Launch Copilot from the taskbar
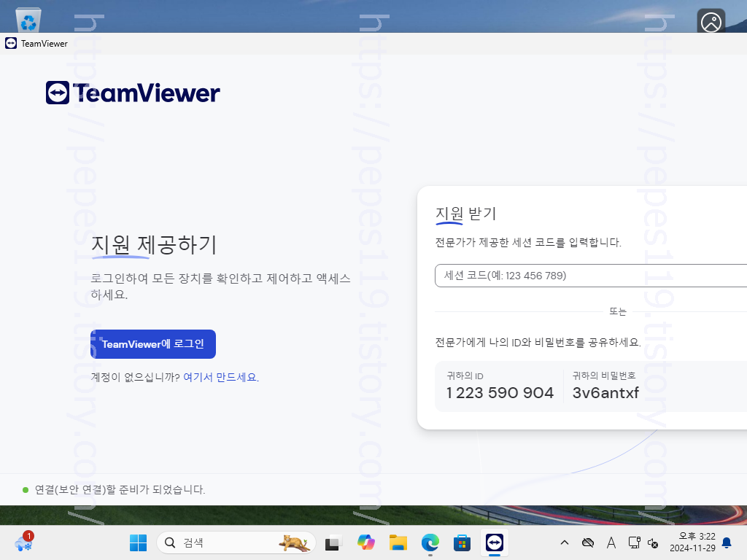Viewport: 747px width, 560px height. (366, 542)
